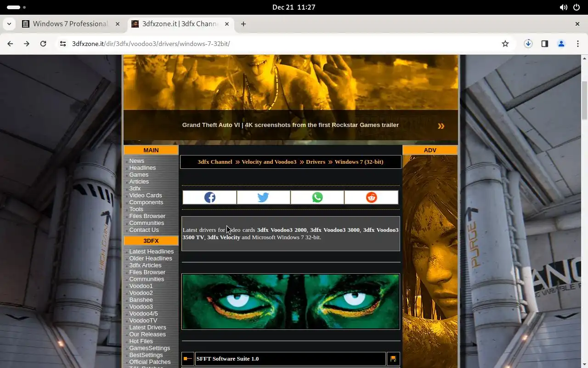Expand the tab search dropdown
Viewport: 588px width, 368px height.
[9, 24]
